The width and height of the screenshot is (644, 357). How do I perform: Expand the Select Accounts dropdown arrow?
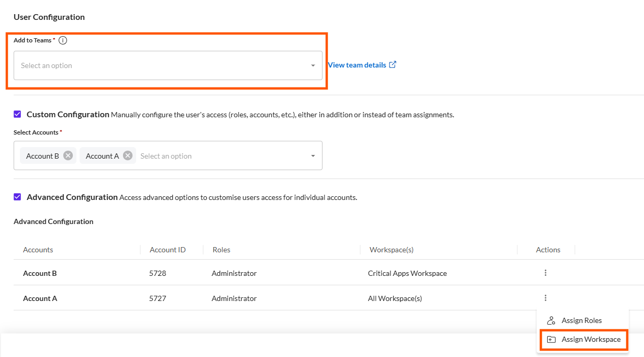click(313, 156)
